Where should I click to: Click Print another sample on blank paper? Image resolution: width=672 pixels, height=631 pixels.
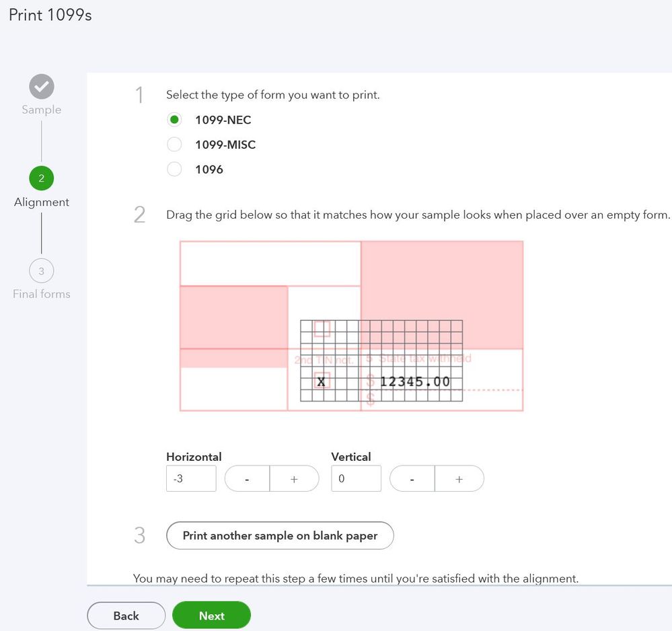[280, 535]
